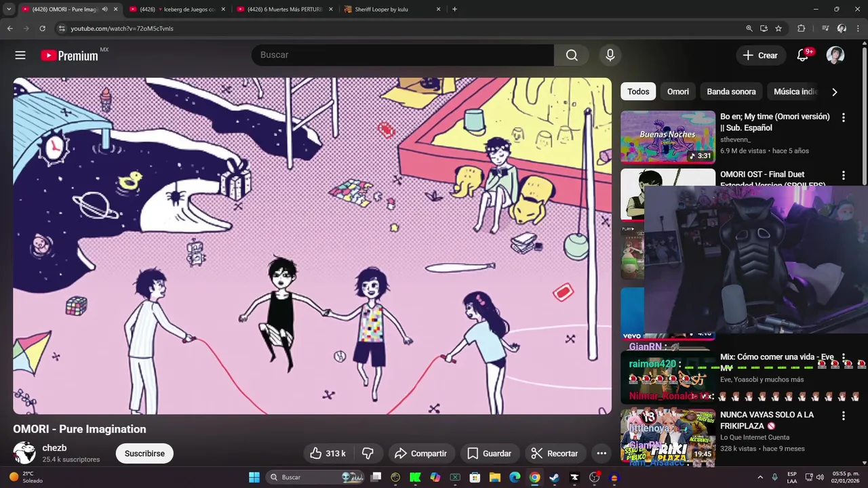Open taskbar weather widget 21°C Soleado
The width and height of the screenshot is (868, 488).
tap(26, 477)
